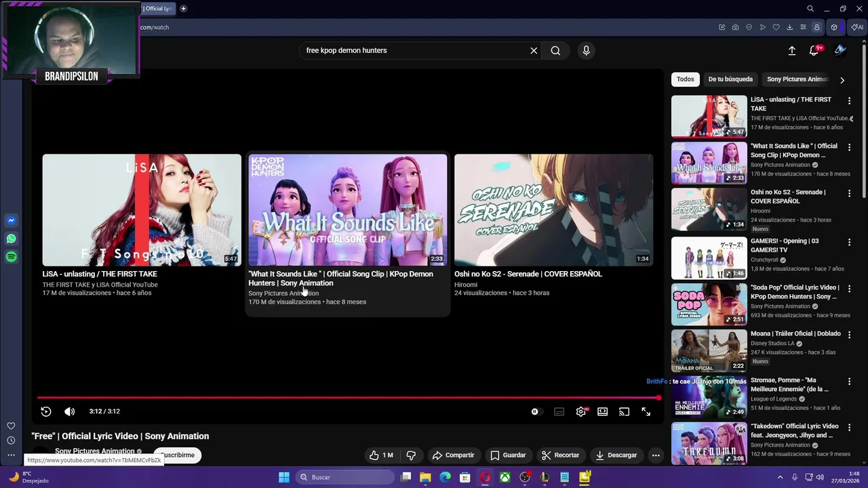
Task: Switch to theater mode view
Action: point(602,411)
